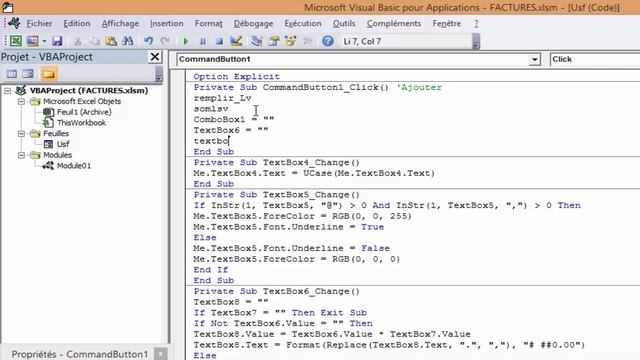Open the Outils menu
Screen dimensions: 640x360
pyautogui.click(x=344, y=24)
